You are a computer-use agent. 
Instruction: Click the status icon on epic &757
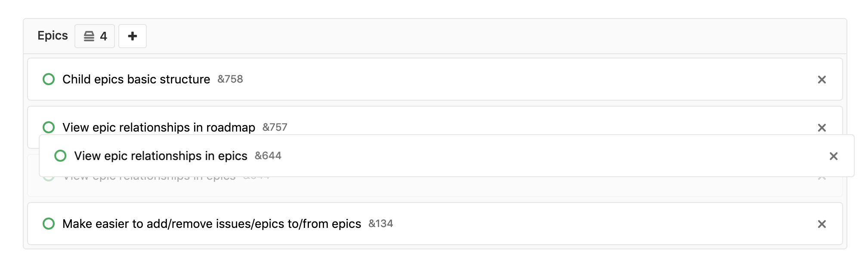(49, 127)
